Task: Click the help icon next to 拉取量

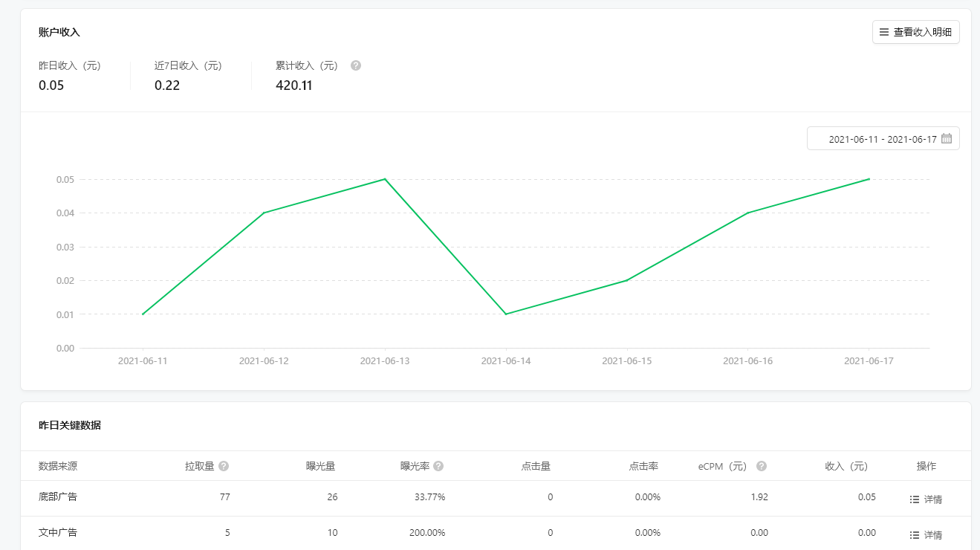Action: coord(224,466)
